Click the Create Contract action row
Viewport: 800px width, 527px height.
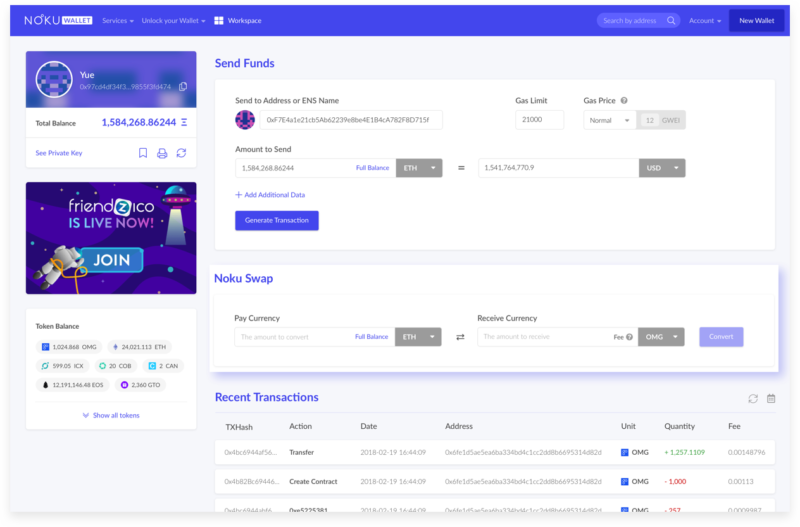click(313, 482)
